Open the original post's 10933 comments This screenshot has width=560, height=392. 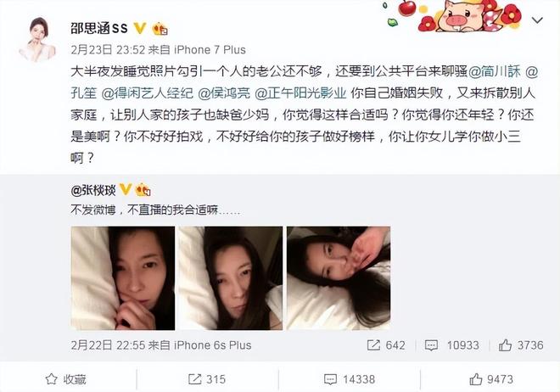pyautogui.click(x=451, y=345)
